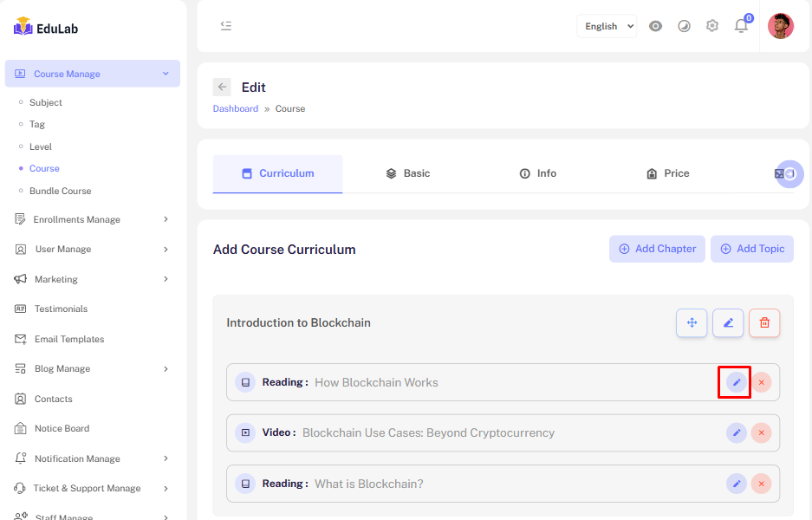This screenshot has width=812, height=520.
Task: Open the user profile avatar
Action: pyautogui.click(x=780, y=26)
